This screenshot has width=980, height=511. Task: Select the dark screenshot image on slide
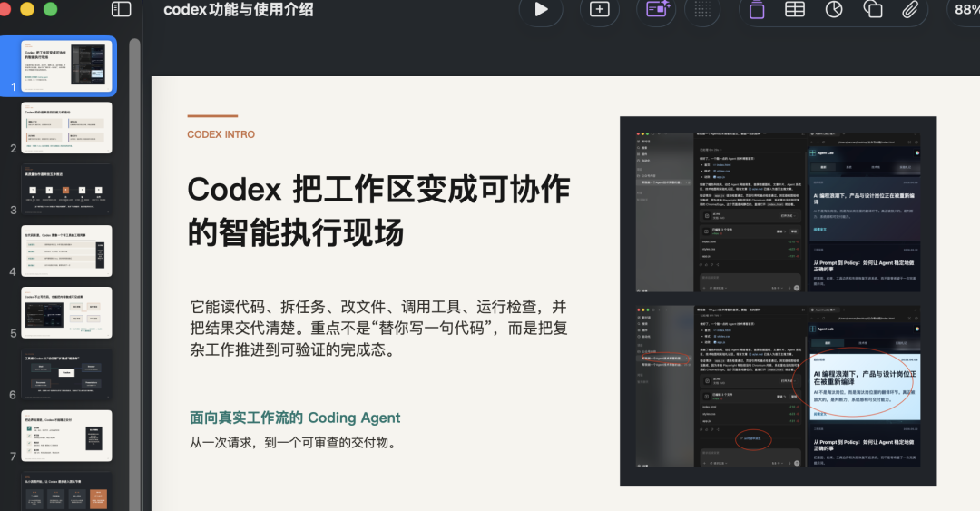[779, 300]
